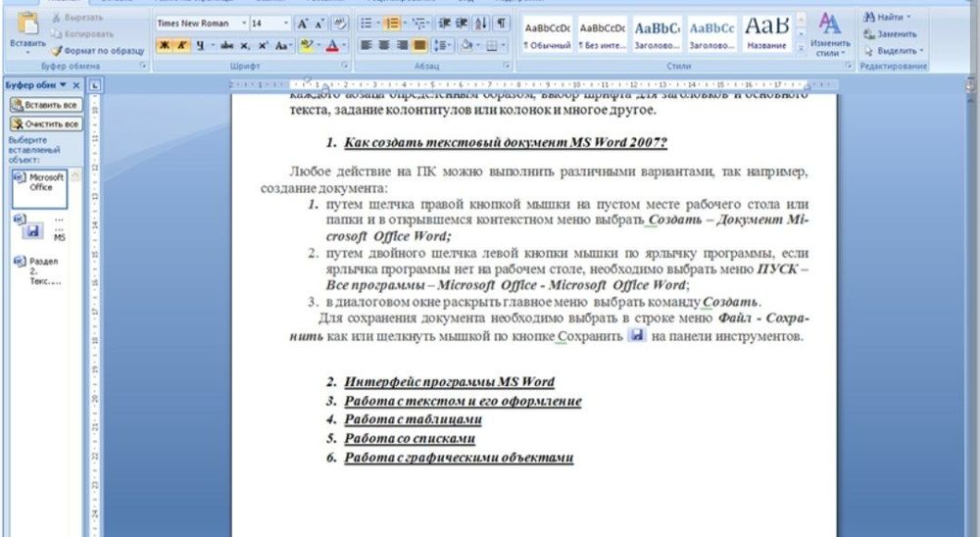Select the Раздел 2 clipboard item
This screenshot has height=537, width=980.
[39, 271]
